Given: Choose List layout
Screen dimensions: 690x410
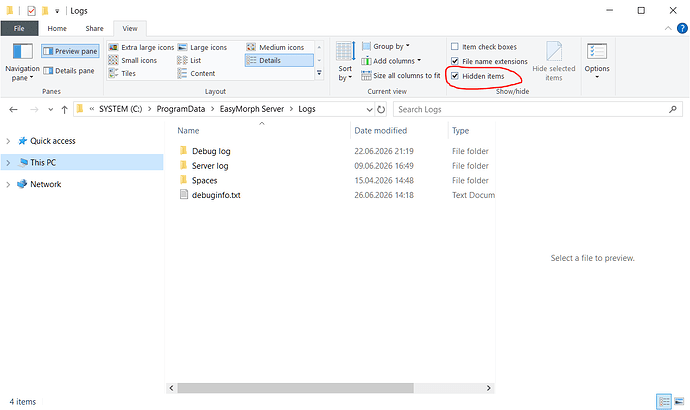Looking at the screenshot, I should click(189, 60).
